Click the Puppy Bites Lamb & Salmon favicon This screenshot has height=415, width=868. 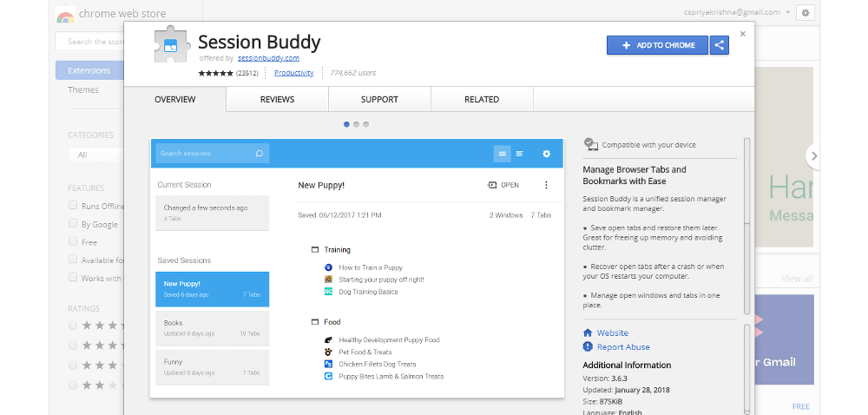328,376
